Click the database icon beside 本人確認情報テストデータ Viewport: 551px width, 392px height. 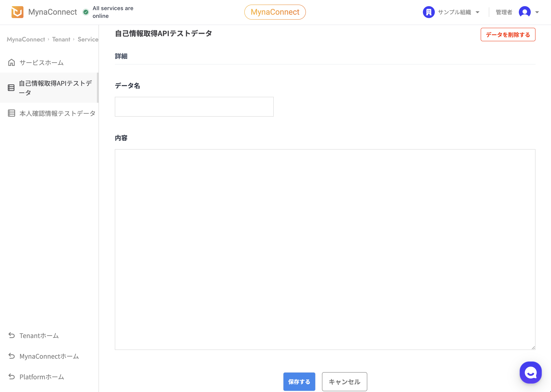[x=11, y=113]
